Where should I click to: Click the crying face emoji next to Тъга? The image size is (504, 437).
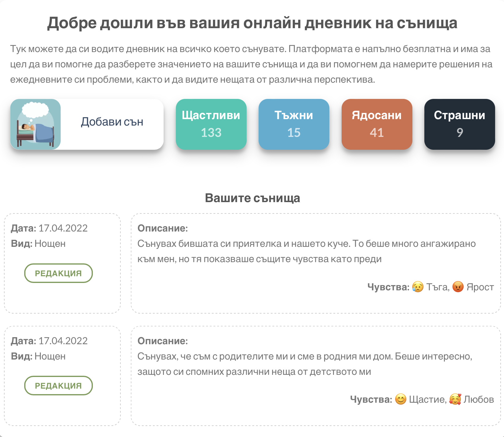tap(418, 287)
